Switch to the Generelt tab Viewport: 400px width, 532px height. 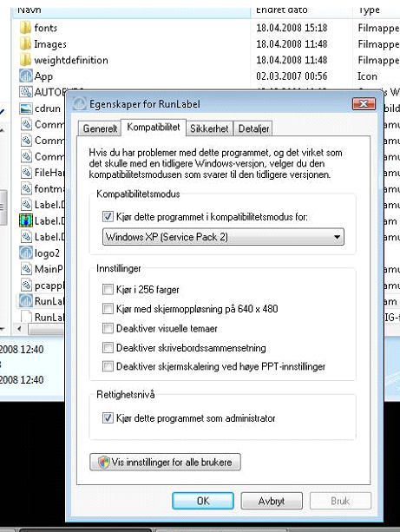tap(100, 128)
